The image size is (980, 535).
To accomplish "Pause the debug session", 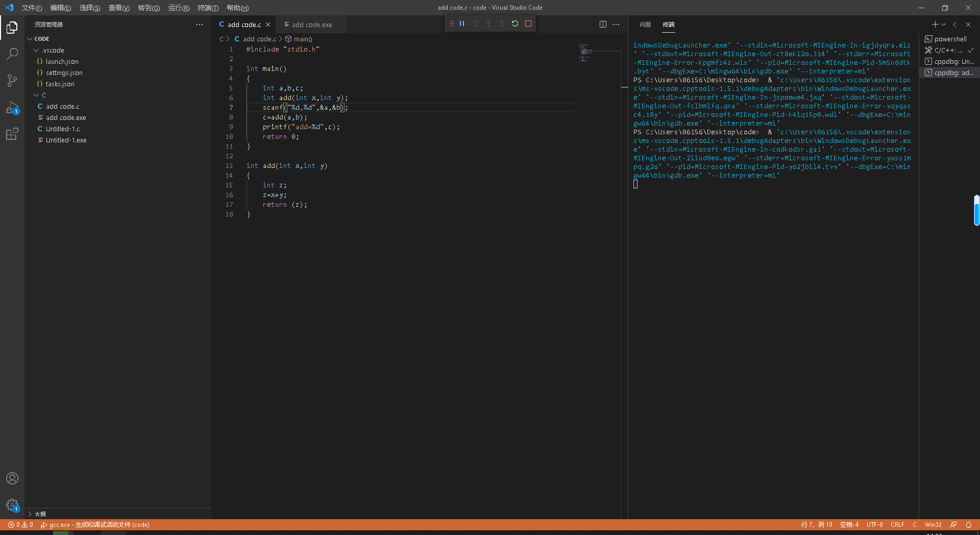I will [x=462, y=23].
